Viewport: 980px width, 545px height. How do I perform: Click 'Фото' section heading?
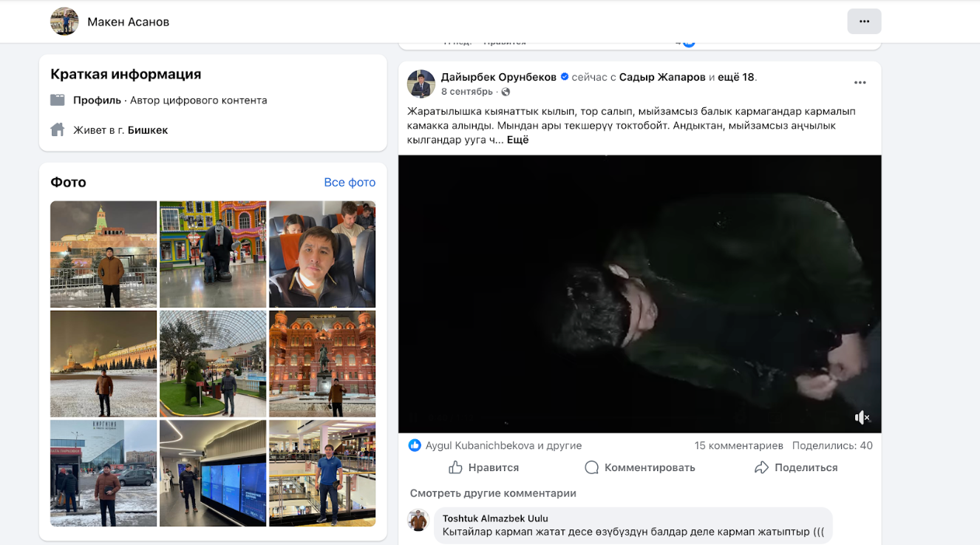[x=68, y=182]
